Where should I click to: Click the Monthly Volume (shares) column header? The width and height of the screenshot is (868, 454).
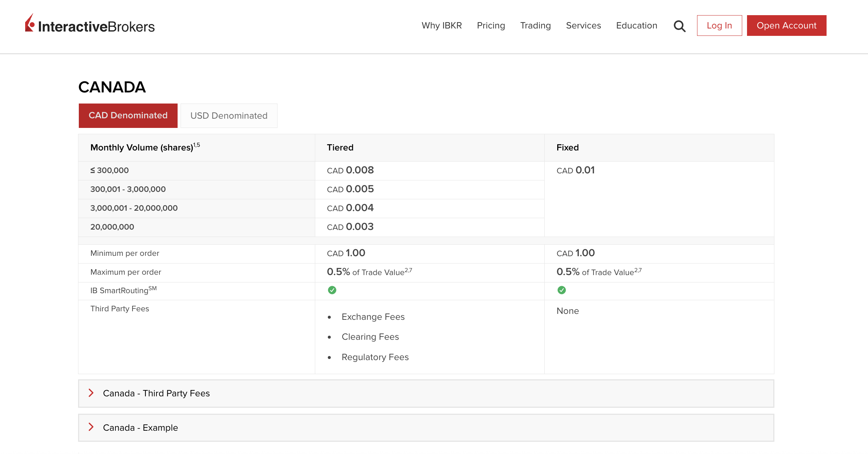tap(145, 147)
